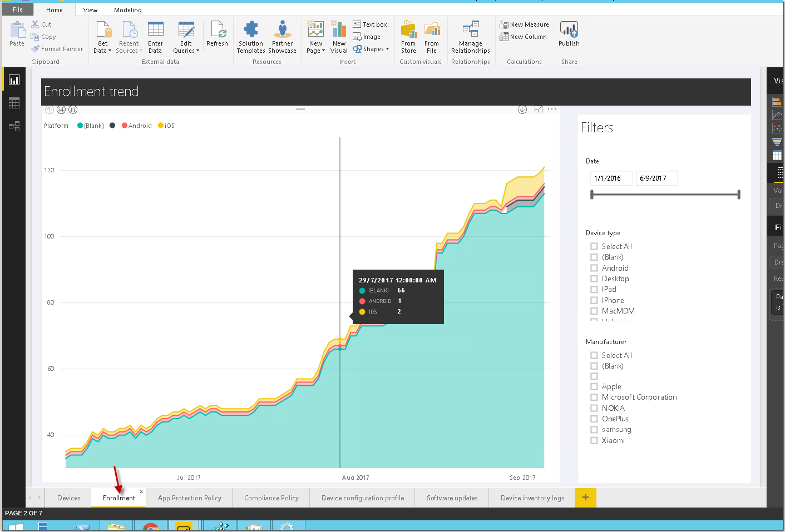This screenshot has width=785, height=532.
Task: Add a new report page with the plus button
Action: click(585, 498)
